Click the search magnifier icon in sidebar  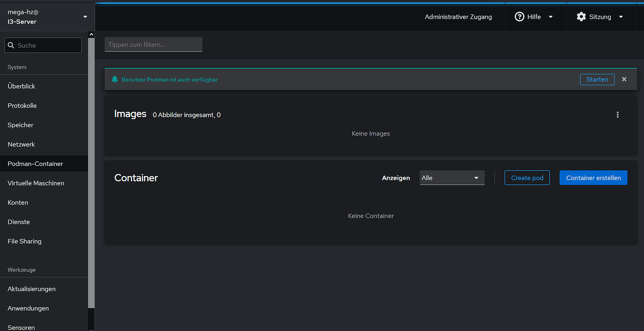tap(11, 45)
